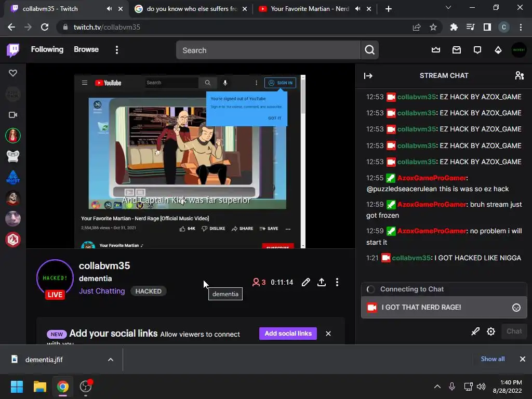532x399 pixels.
Task: Open the Windows Start menu
Action: (x=17, y=387)
